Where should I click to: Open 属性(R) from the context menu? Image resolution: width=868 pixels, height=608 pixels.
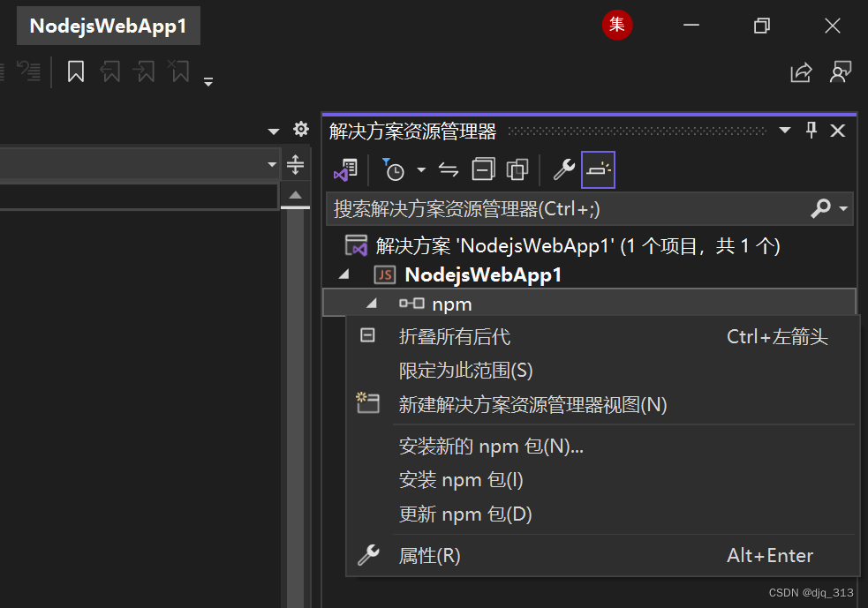602,555
